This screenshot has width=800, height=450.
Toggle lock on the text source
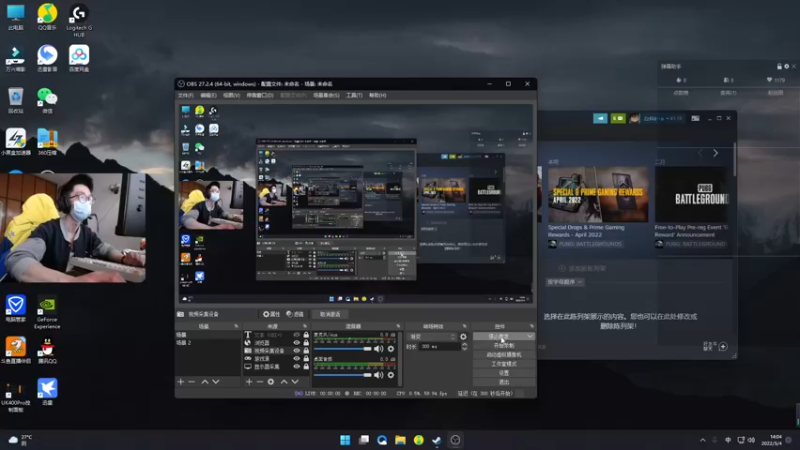(306, 335)
